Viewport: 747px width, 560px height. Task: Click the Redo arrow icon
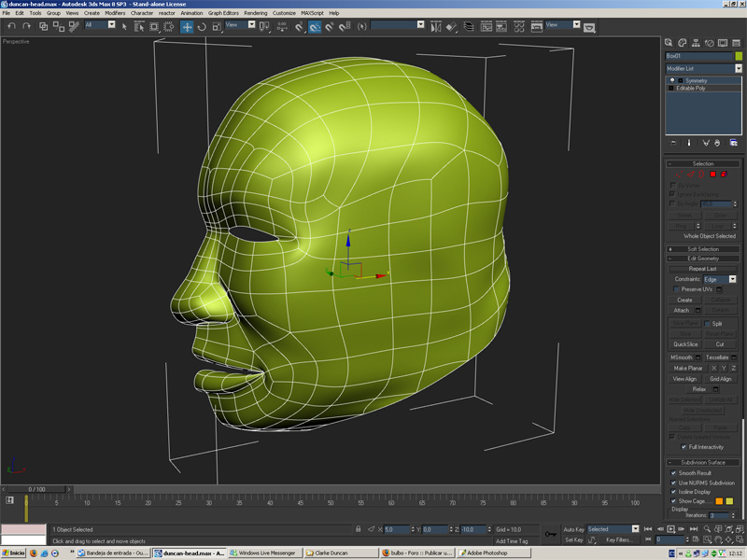click(27, 26)
